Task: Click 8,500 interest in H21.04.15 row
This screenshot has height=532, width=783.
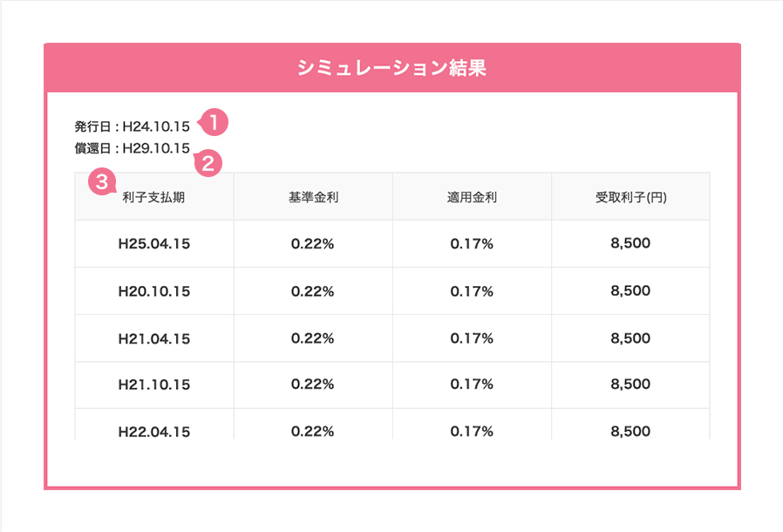Action: coord(630,338)
